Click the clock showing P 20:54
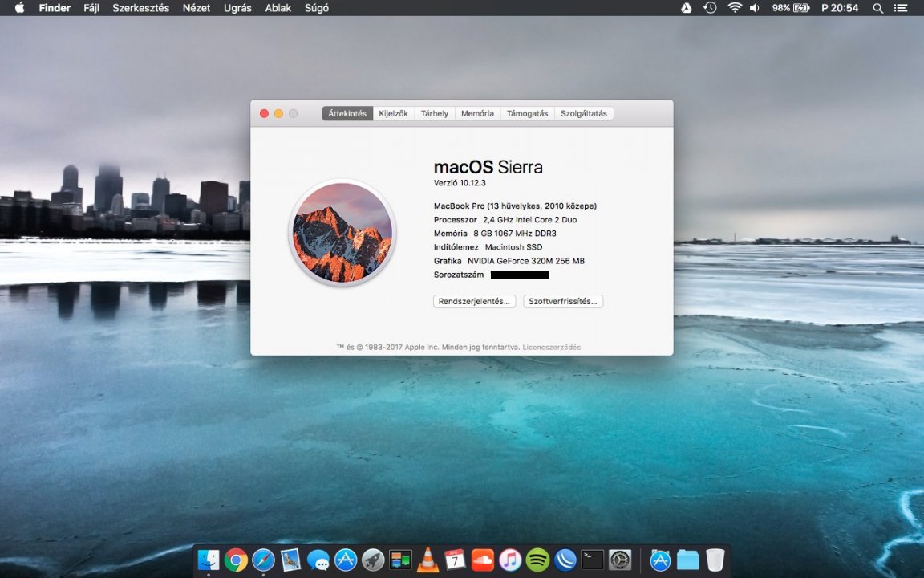The image size is (924, 578). [x=840, y=8]
